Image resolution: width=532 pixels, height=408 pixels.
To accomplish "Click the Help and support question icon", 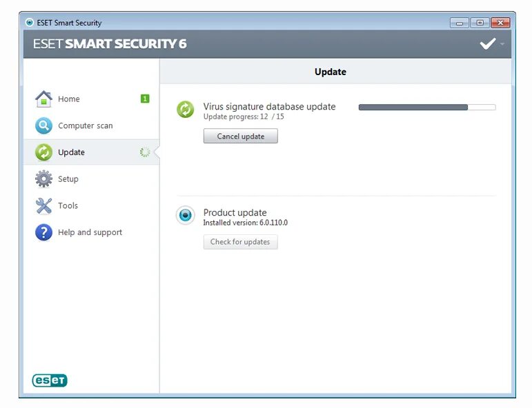I will [x=43, y=232].
